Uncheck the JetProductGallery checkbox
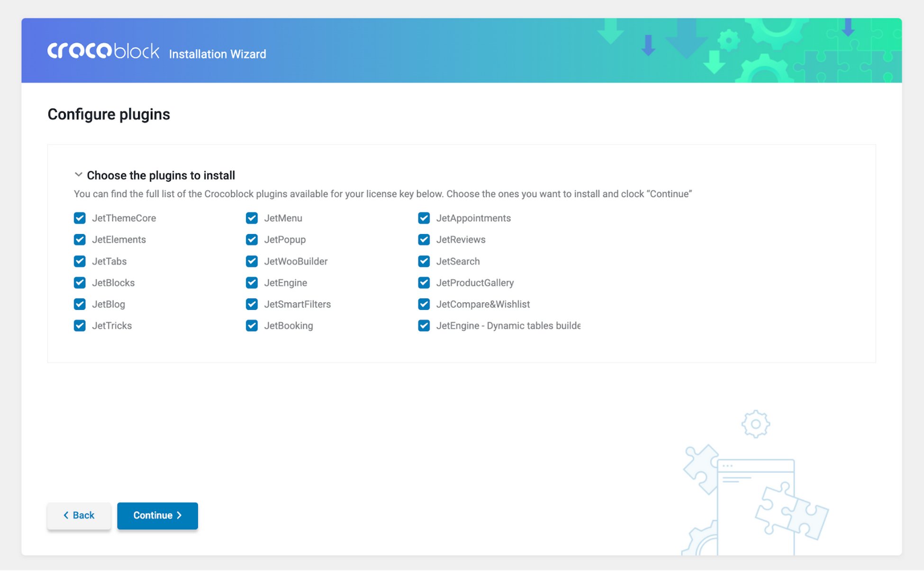This screenshot has width=924, height=571. tap(424, 282)
